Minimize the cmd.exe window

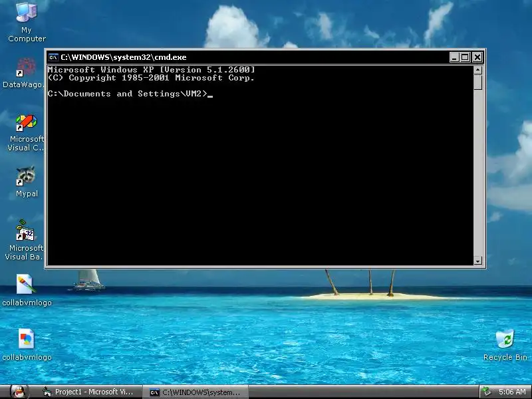454,57
